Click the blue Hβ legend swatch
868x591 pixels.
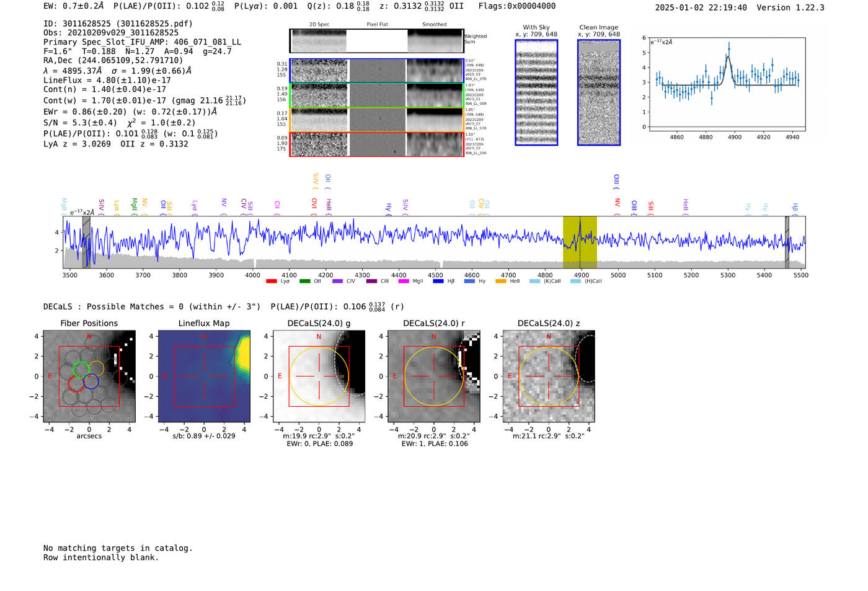(x=438, y=281)
